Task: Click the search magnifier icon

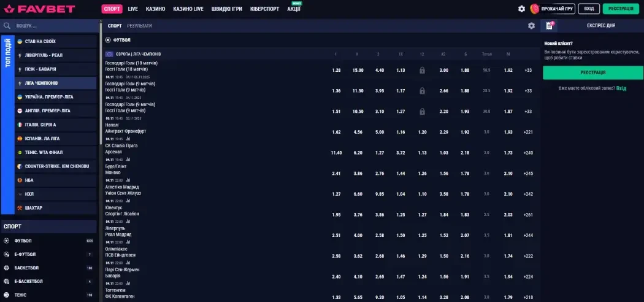Action: tap(7, 26)
